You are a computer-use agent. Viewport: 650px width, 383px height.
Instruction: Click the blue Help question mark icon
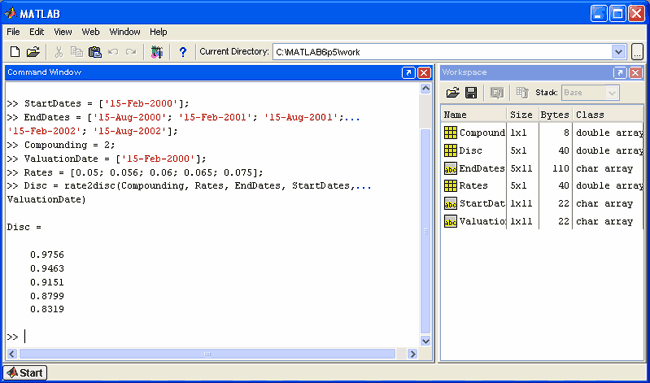tap(182, 52)
